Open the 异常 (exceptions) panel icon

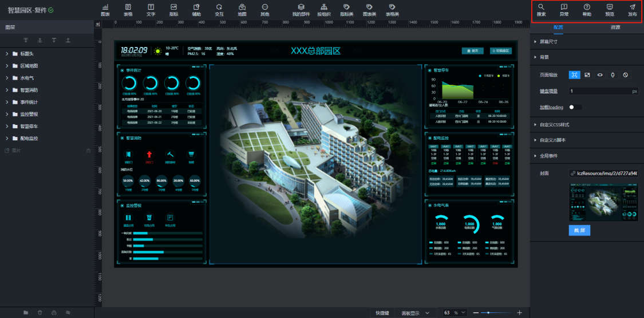[564, 9]
